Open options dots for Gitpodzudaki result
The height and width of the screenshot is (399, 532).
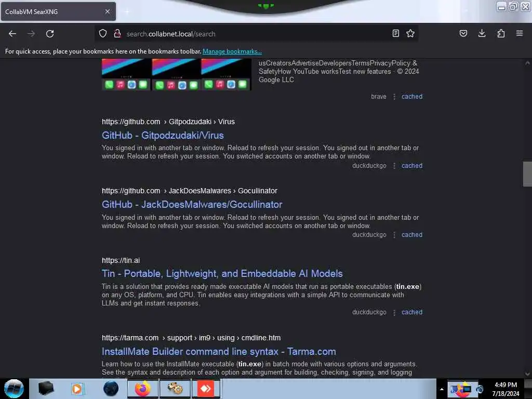394,166
